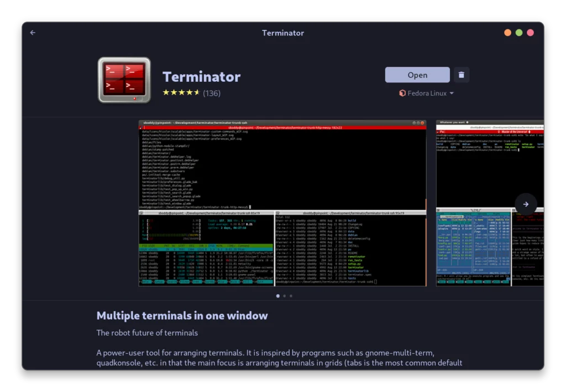Image resolution: width=566 pixels, height=392 pixels.
Task: Select the second carousel page dot
Action: click(x=284, y=296)
